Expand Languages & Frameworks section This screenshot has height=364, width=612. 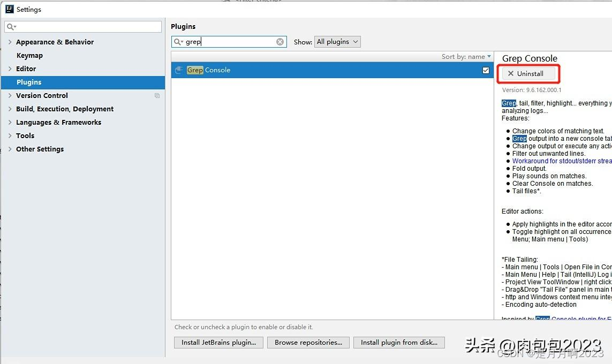(10, 122)
